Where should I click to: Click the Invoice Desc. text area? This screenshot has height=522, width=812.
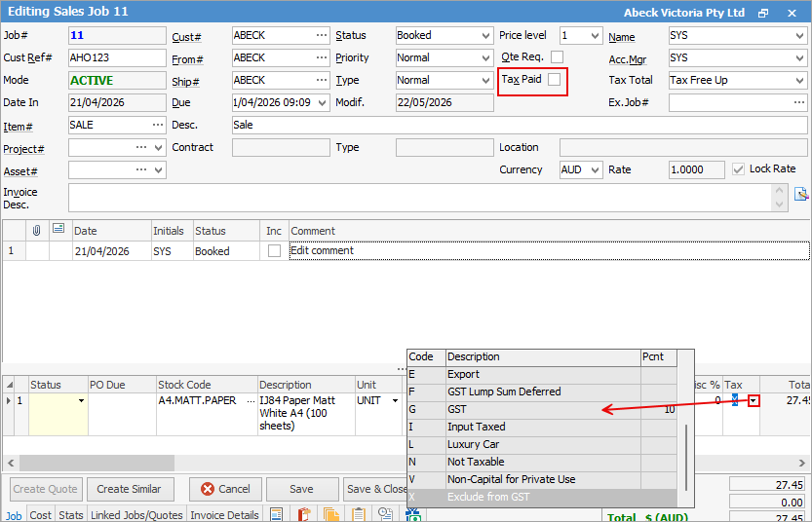[420, 198]
